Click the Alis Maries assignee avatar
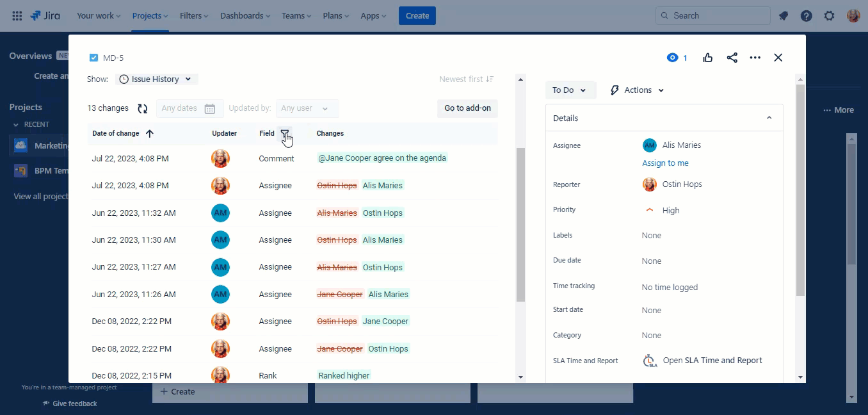The height and width of the screenshot is (415, 868). (650, 145)
